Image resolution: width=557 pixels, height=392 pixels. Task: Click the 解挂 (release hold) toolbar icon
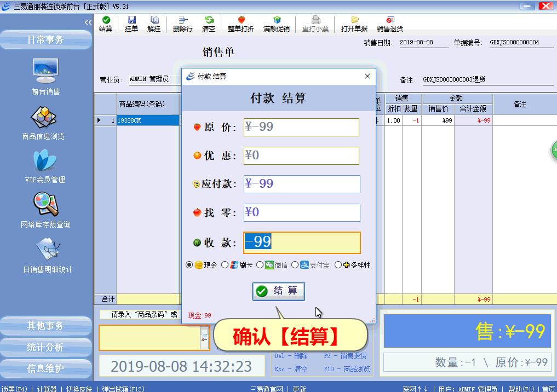pyautogui.click(x=154, y=24)
